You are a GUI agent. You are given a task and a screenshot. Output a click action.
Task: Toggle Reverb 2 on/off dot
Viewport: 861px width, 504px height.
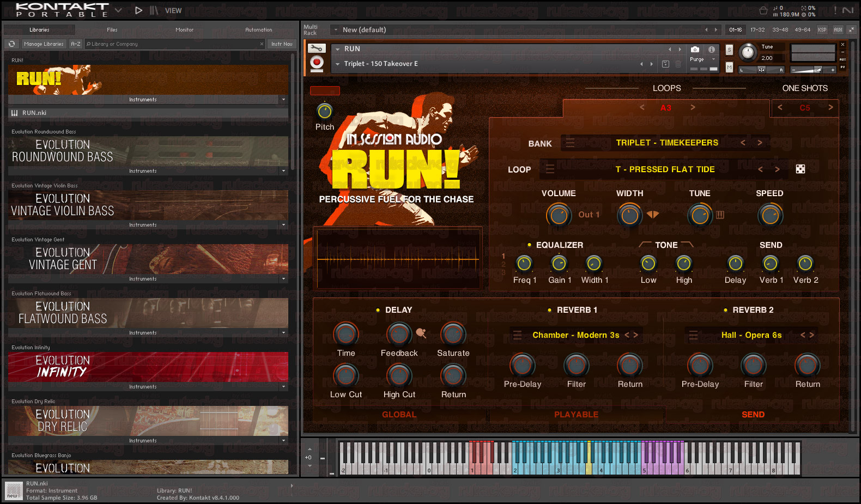(725, 310)
